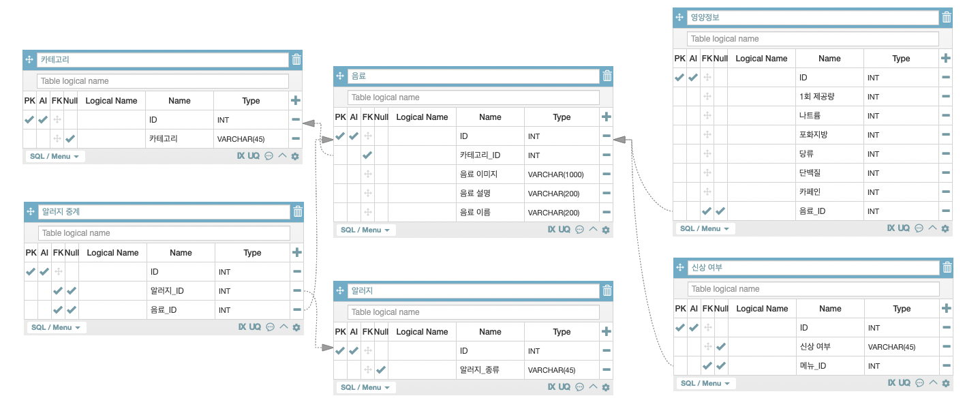
Task: Click the Table logical name field under 영양정보
Action: click(x=813, y=39)
